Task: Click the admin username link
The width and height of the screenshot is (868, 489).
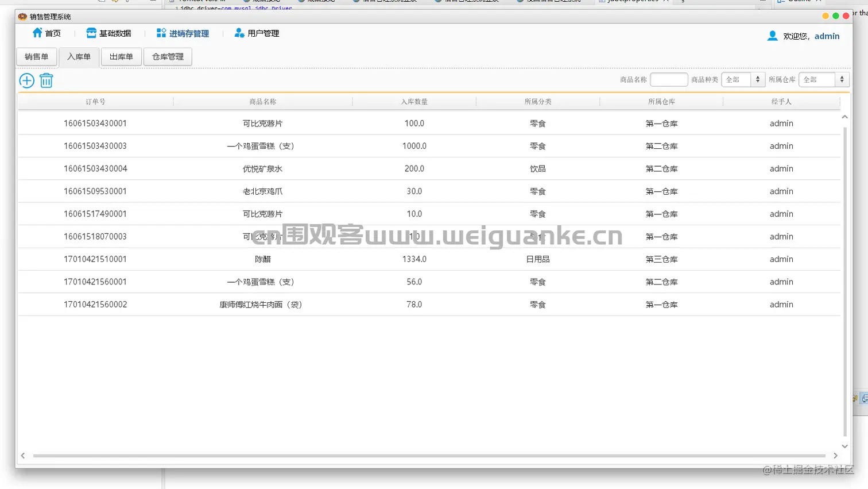Action: pos(827,36)
